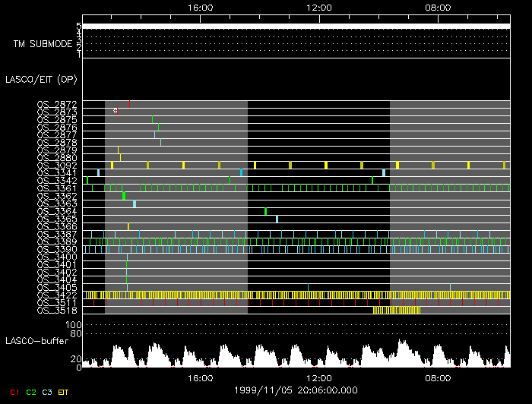Image resolution: width=532 pixels, height=404 pixels.
Task: Click the red C1 legend label
Action: (14, 391)
